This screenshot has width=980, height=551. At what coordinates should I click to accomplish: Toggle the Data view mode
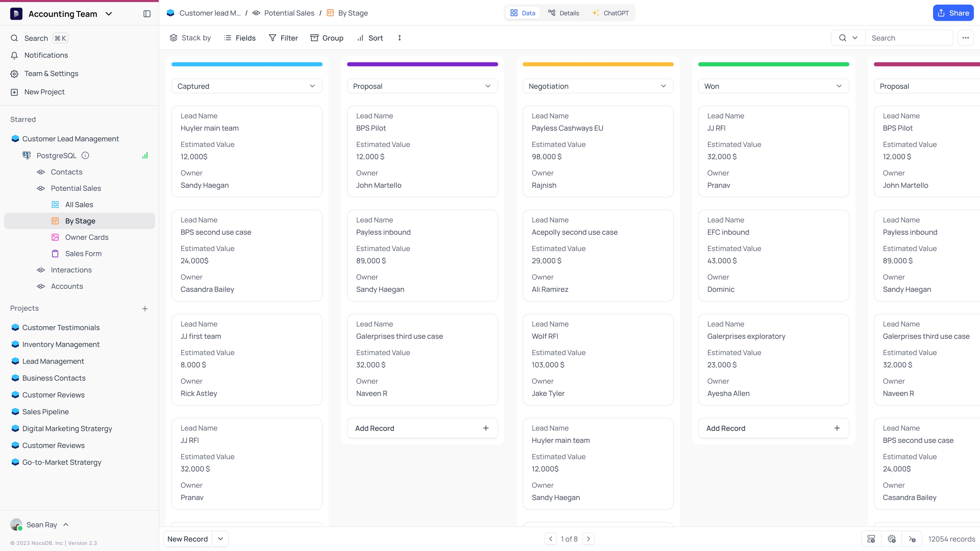[522, 12]
